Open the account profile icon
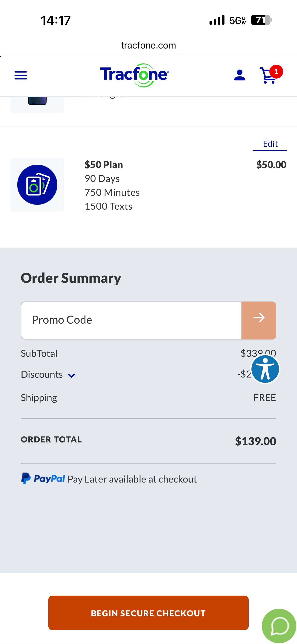 pos(239,75)
